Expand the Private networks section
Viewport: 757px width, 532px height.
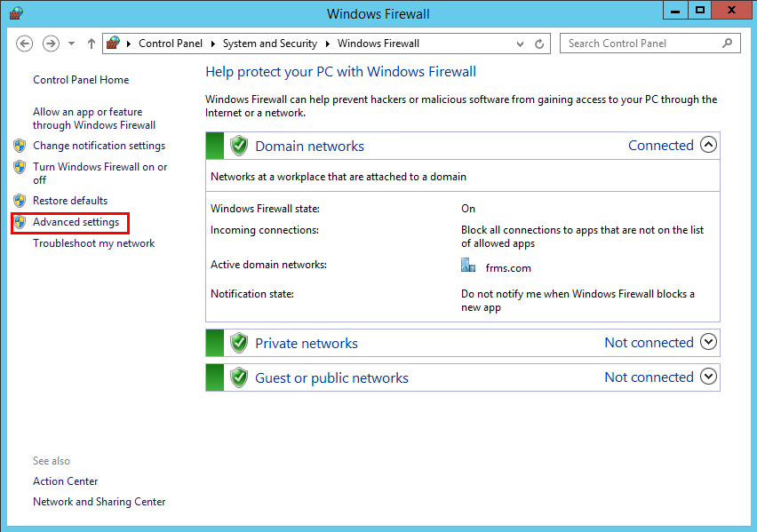pyautogui.click(x=708, y=342)
